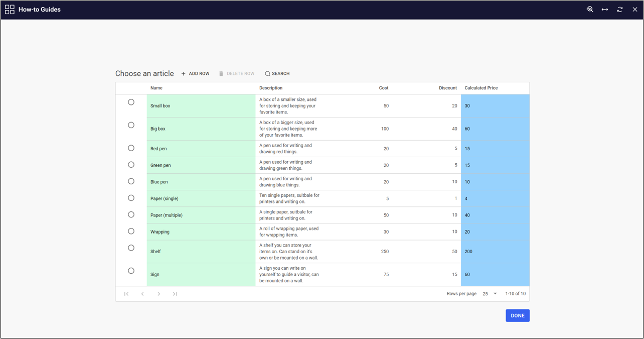
Task: Go to the first page of table
Action: point(126,294)
